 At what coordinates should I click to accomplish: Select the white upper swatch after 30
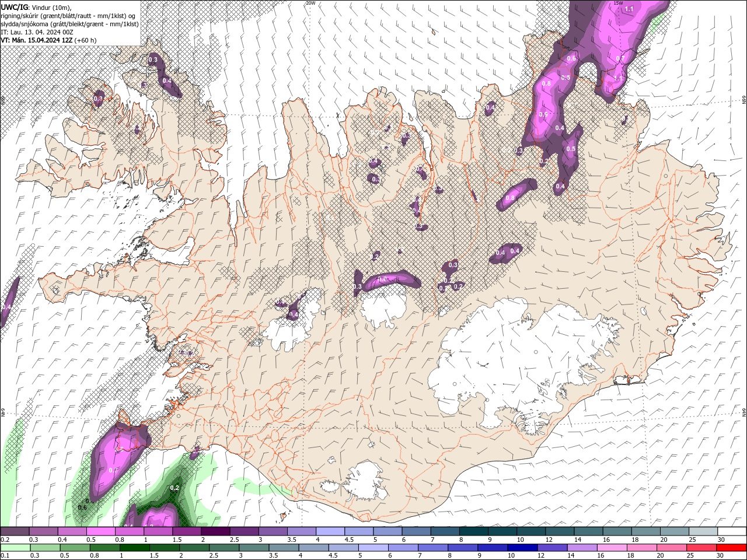(x=731, y=531)
